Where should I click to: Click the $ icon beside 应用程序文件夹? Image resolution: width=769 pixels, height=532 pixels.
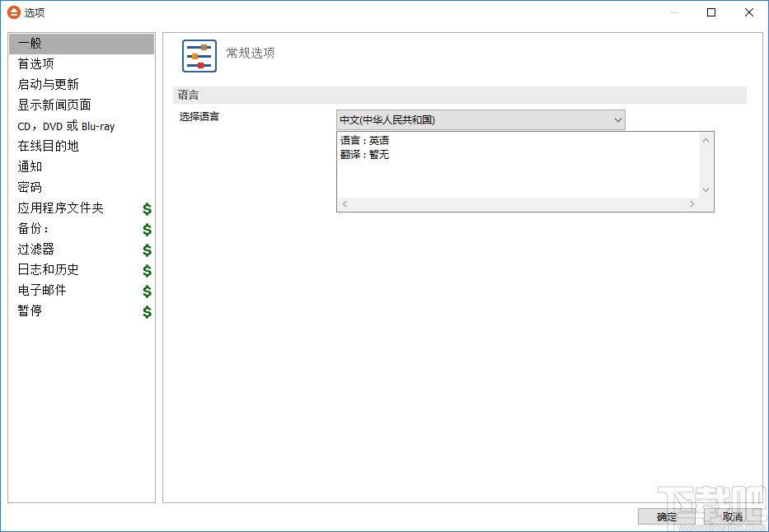point(147,208)
